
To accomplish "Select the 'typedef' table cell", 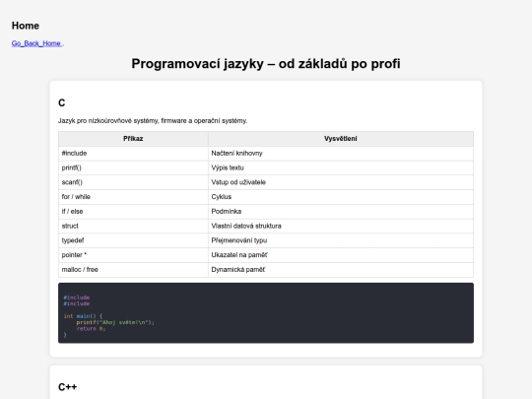I will click(x=133, y=241).
